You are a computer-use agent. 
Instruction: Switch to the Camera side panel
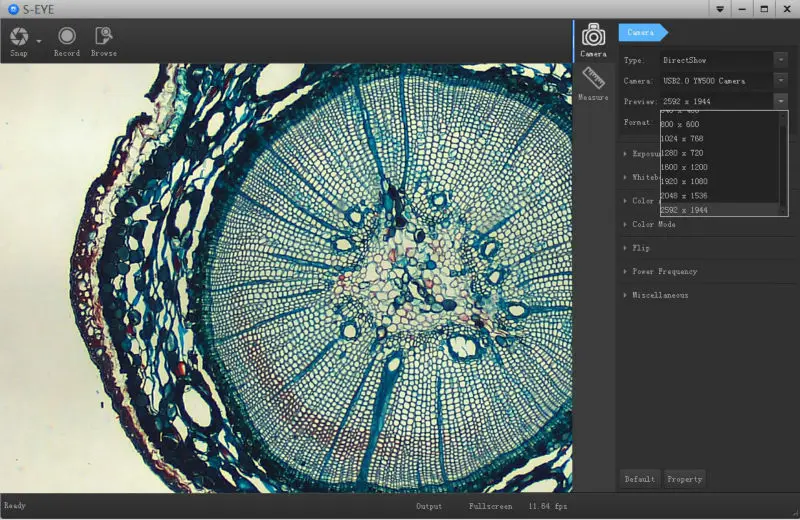coord(593,39)
